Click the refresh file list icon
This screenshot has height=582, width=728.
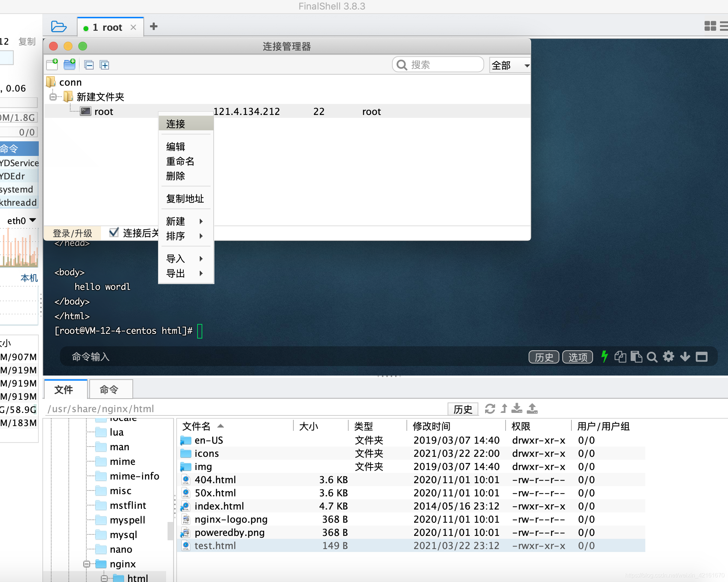(490, 409)
